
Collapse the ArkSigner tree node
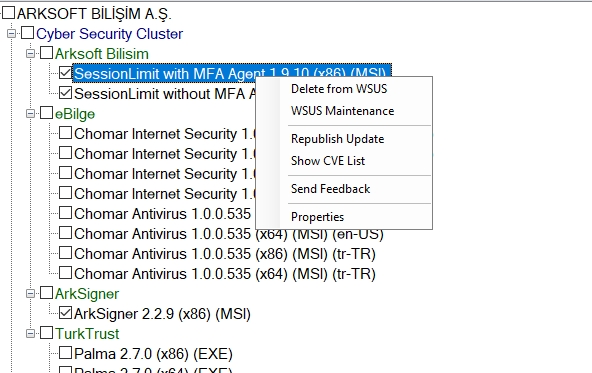pyautogui.click(x=31, y=294)
